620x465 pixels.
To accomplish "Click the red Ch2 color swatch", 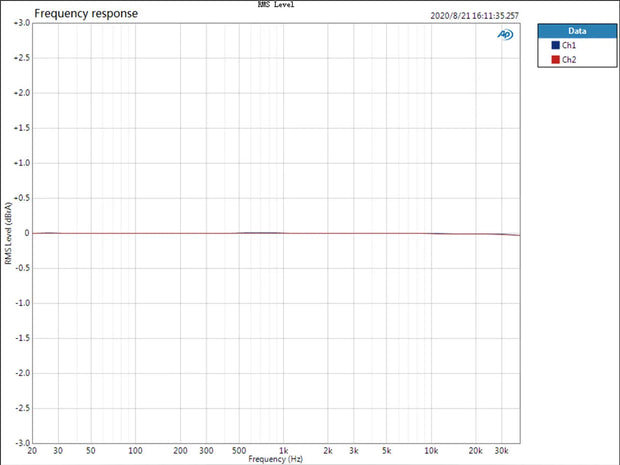I will point(555,60).
